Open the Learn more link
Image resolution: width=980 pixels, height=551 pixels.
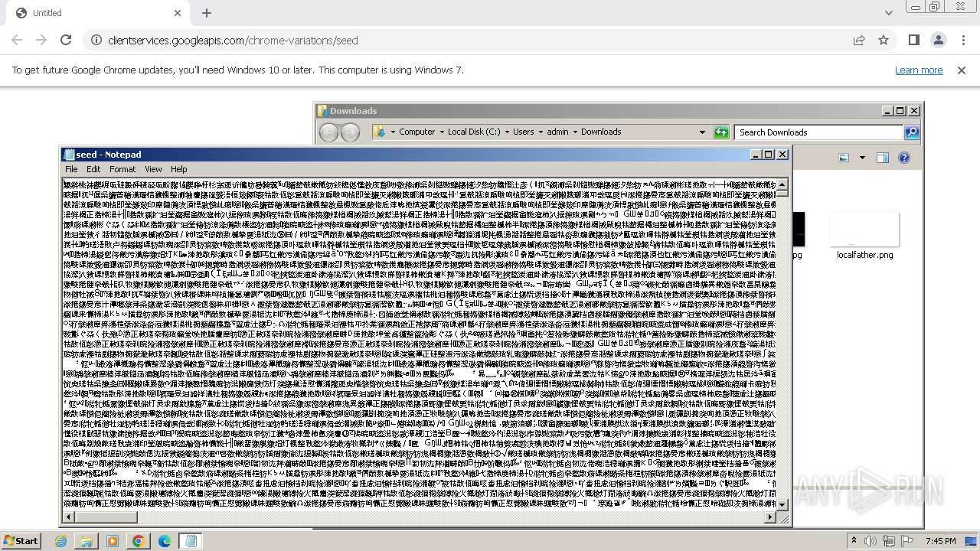(919, 70)
